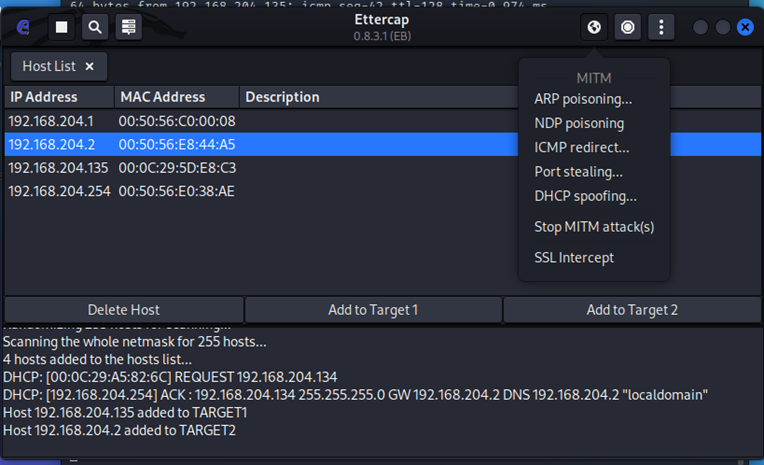This screenshot has height=465, width=764.
Task: Open the three-dot Ettercap menu
Action: [661, 27]
